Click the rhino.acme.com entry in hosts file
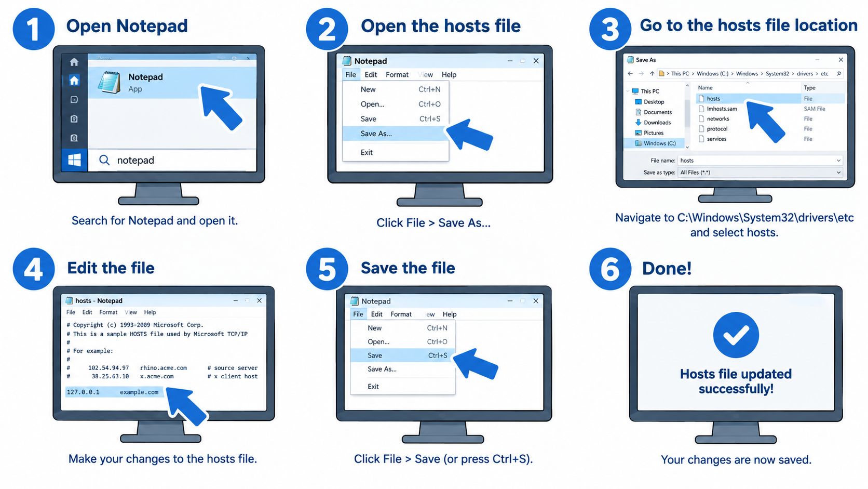 (164, 368)
